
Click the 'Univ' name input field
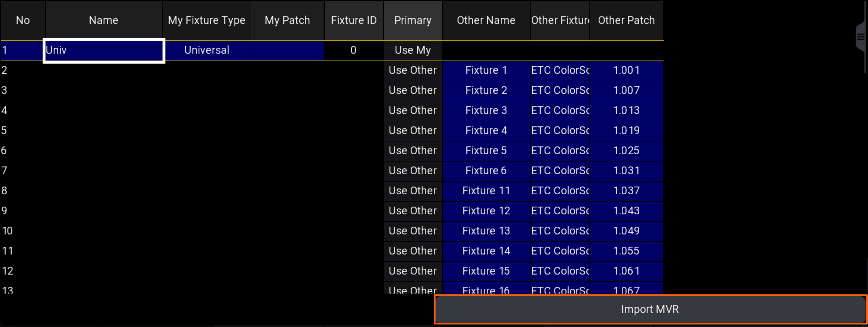point(104,50)
